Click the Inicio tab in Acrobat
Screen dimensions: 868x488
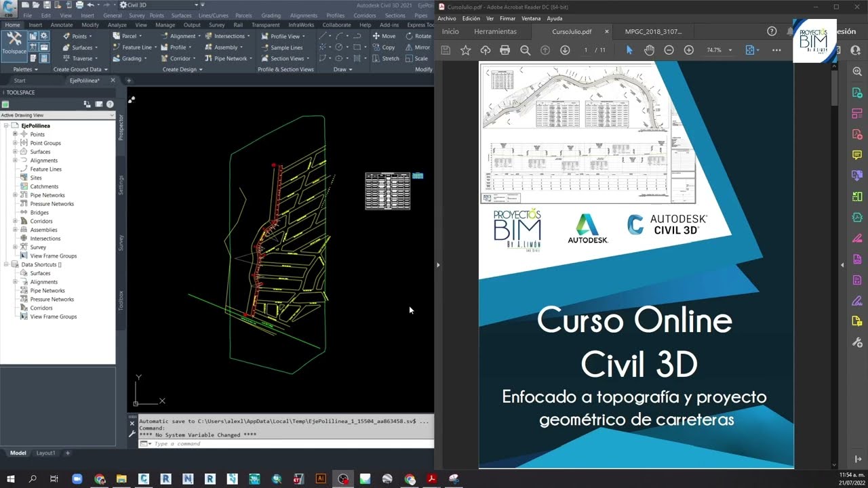450,31
